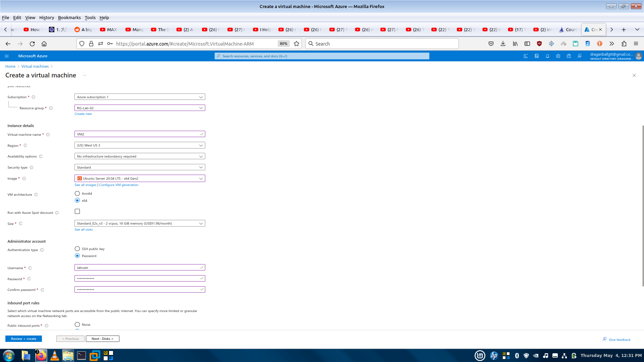Expand the Region dropdown
The height and width of the screenshot is (362, 644).
pos(140,145)
